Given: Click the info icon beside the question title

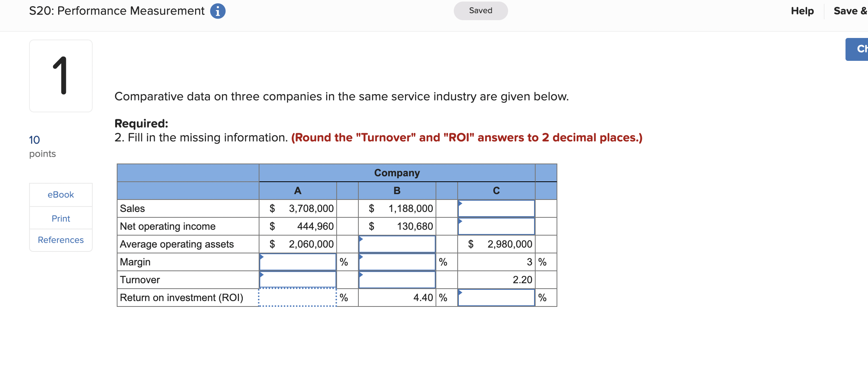Looking at the screenshot, I should (x=218, y=11).
